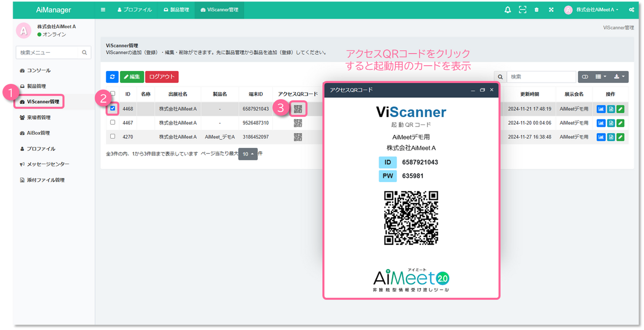Click the red ログアウト button
The height and width of the screenshot is (330, 644).
coord(162,77)
